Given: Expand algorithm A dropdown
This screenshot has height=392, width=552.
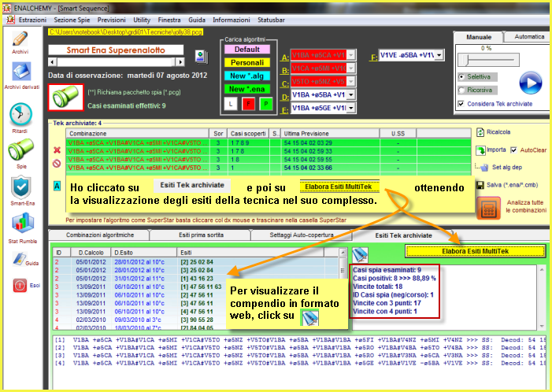Looking at the screenshot, I should (350, 55).
